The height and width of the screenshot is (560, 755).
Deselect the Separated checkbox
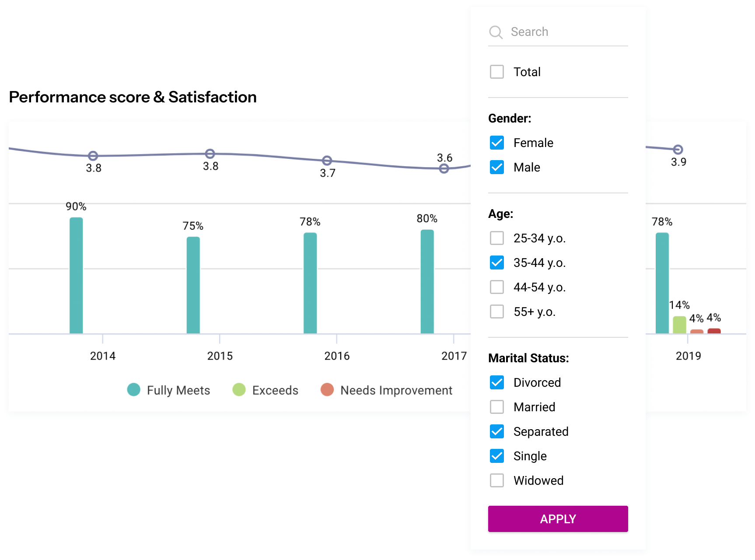(x=497, y=431)
